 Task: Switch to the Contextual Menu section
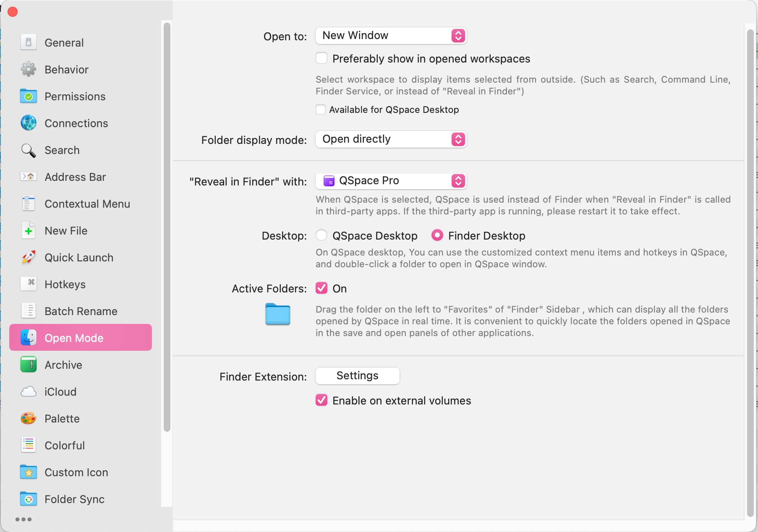(x=87, y=204)
